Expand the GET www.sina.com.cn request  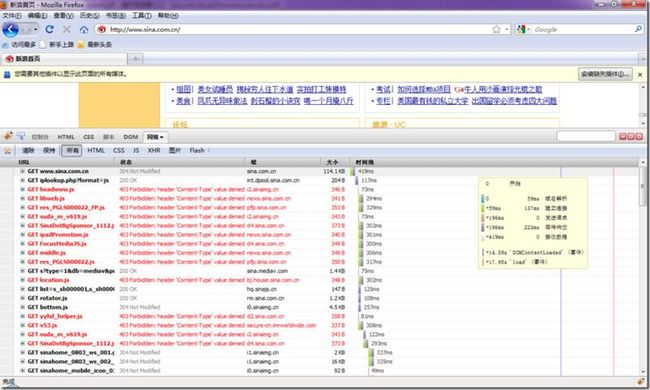tap(23, 171)
